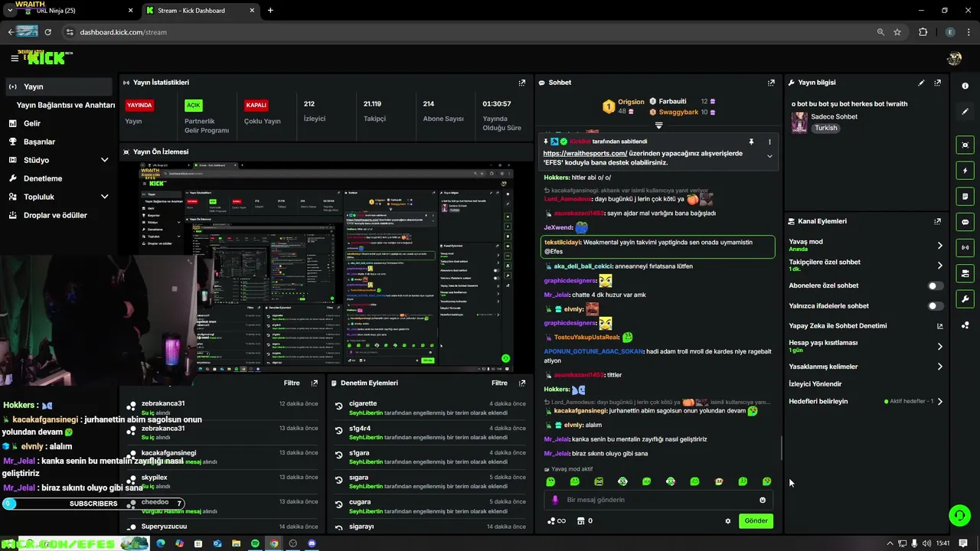The image size is (980, 551).
Task: Open the Başarılar page
Action: [x=59, y=142]
